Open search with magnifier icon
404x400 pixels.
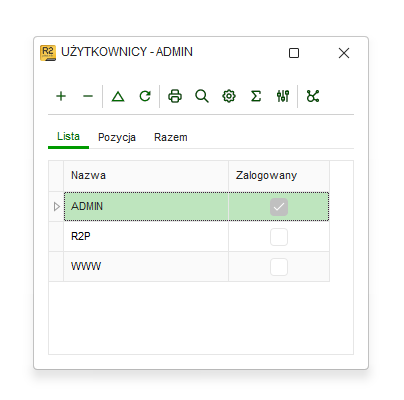point(202,96)
